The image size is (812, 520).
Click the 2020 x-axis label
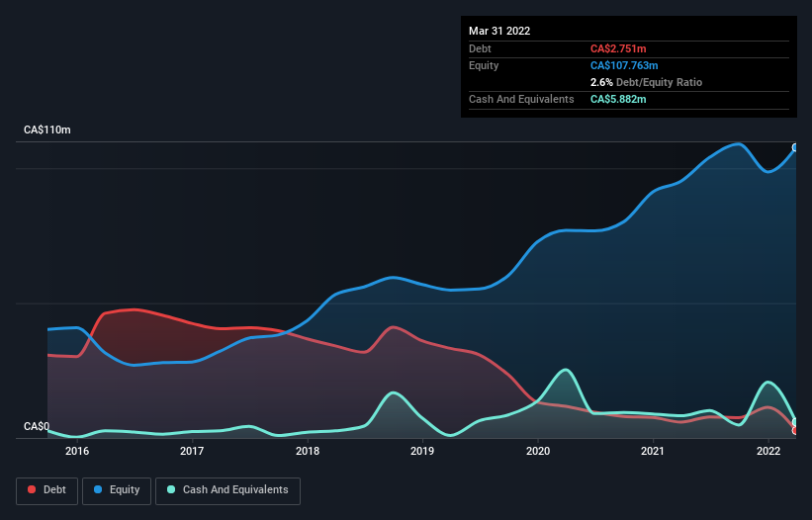[x=538, y=451]
